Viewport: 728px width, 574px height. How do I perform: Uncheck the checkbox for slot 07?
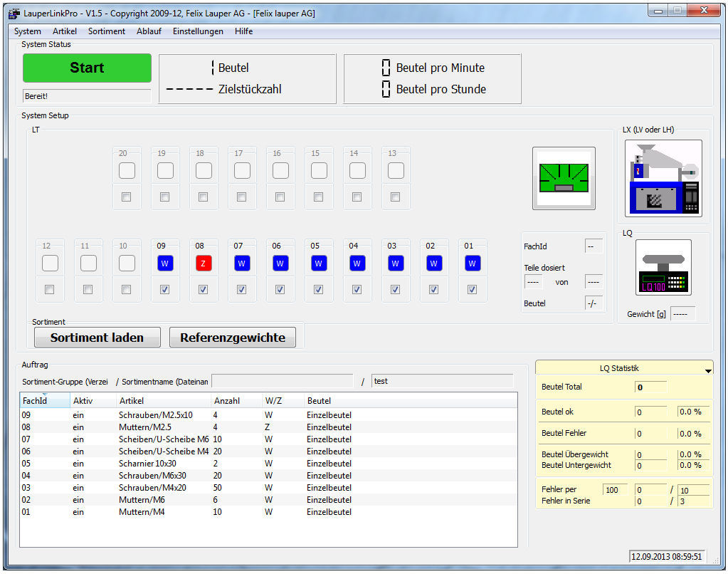click(241, 290)
